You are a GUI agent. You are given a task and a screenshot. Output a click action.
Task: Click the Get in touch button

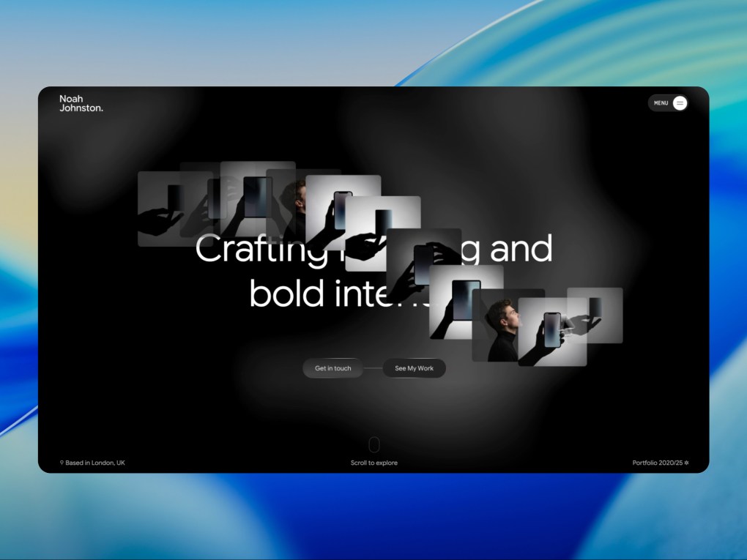click(x=332, y=368)
